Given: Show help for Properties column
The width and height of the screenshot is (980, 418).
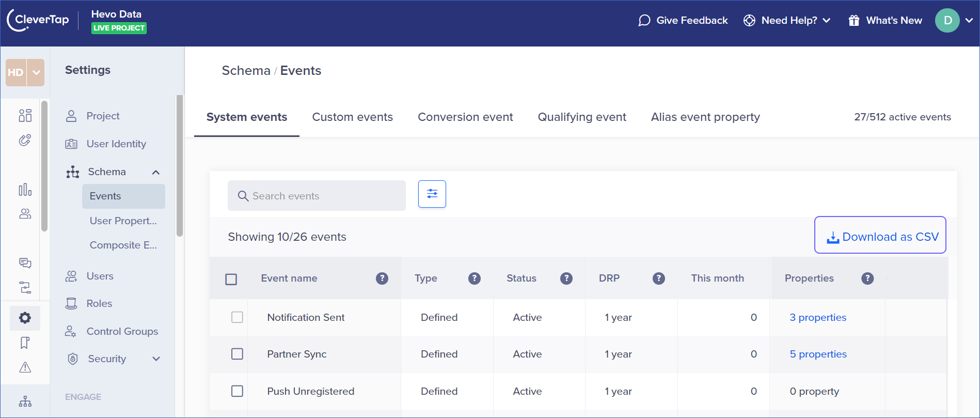Looking at the screenshot, I should 867,278.
